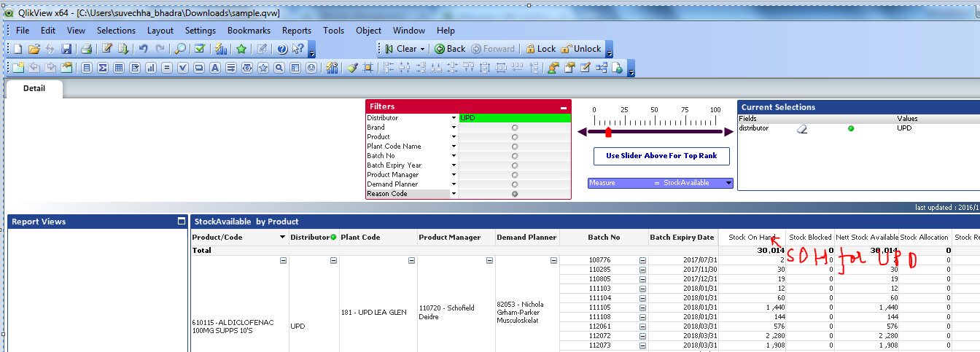Collapse the Plant Code column expander
This screenshot has height=352, width=980.
[413, 261]
